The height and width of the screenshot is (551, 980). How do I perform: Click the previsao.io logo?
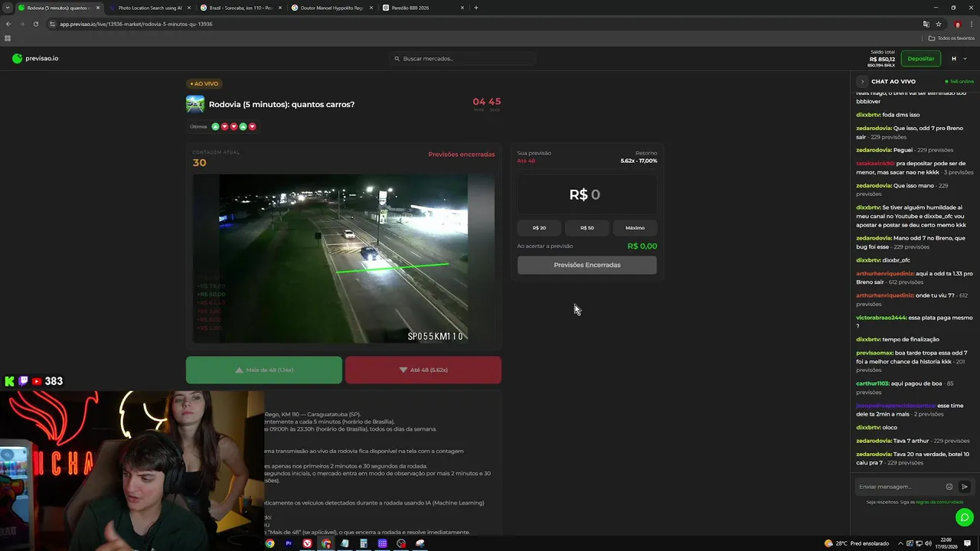(x=35, y=58)
